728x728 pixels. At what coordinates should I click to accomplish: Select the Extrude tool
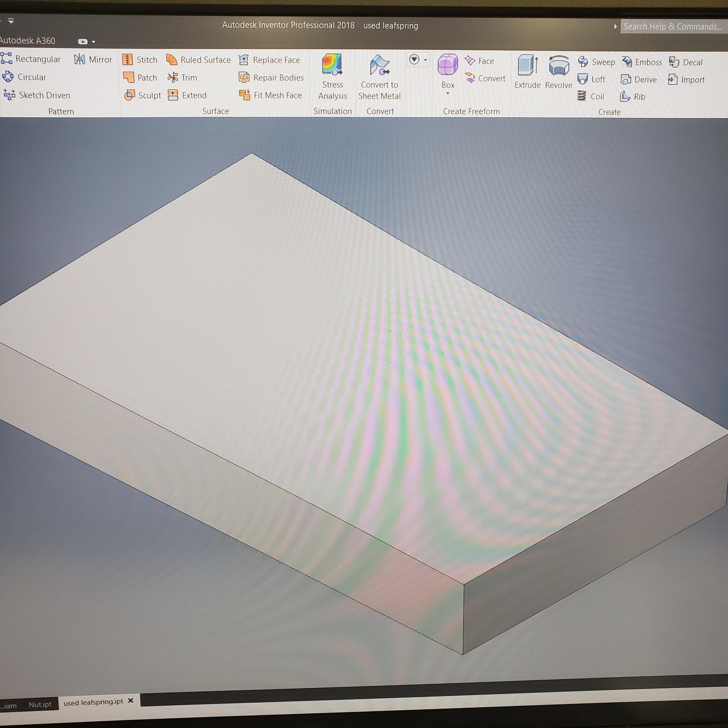[x=527, y=71]
